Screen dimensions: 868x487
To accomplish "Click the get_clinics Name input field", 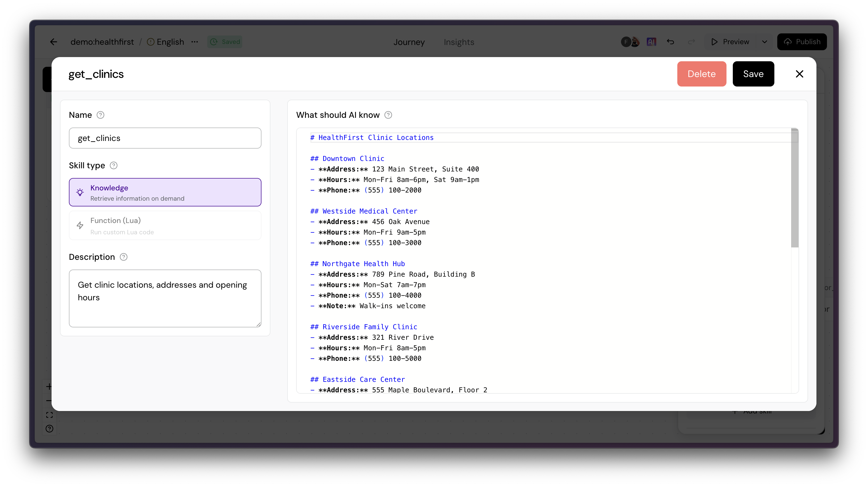I will [x=165, y=138].
